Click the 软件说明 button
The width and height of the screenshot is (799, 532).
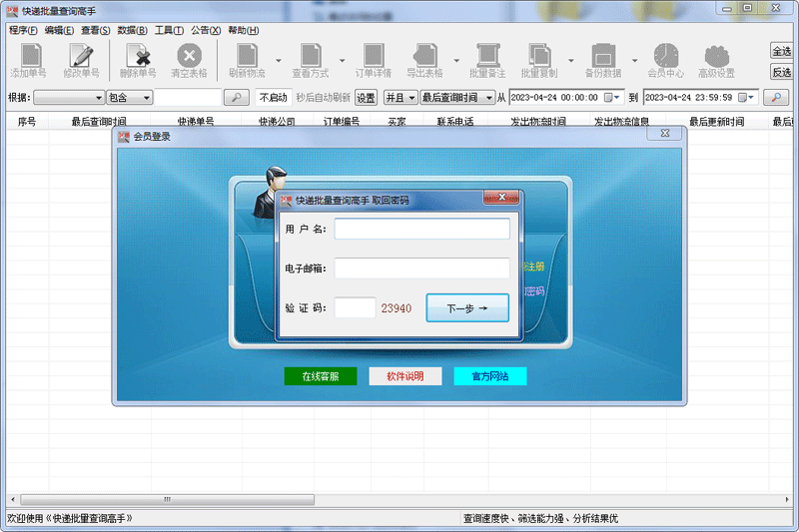click(x=405, y=376)
